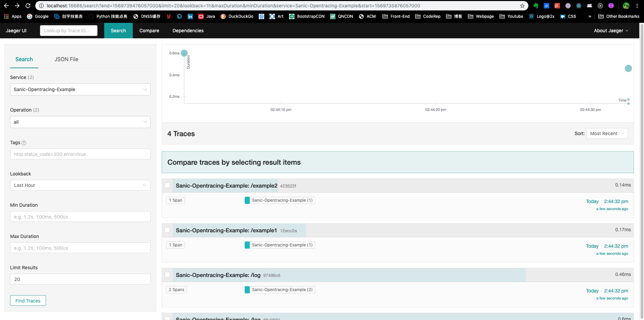
Task: Click the Tags help question icon
Action: [24, 143]
